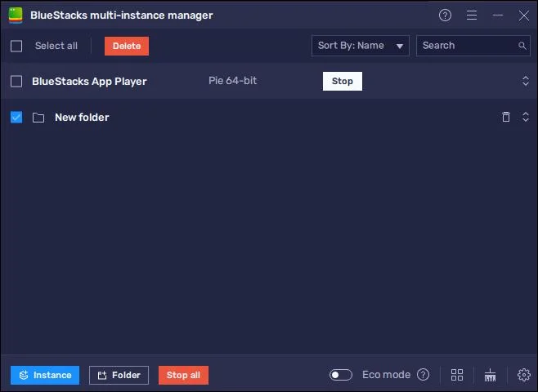
Task: Select the 'BlueStacks App Player' name text
Action: click(x=89, y=82)
